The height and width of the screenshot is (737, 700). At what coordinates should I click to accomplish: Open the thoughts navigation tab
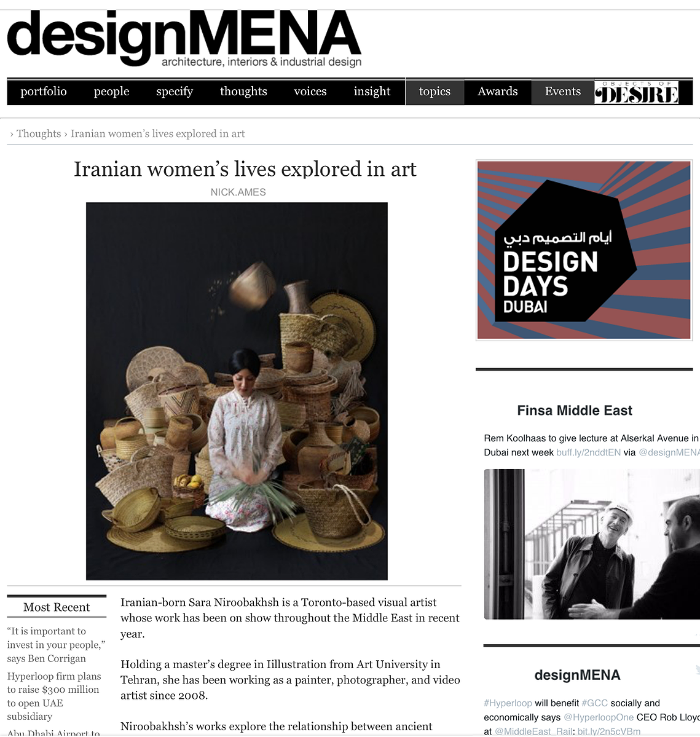243,91
